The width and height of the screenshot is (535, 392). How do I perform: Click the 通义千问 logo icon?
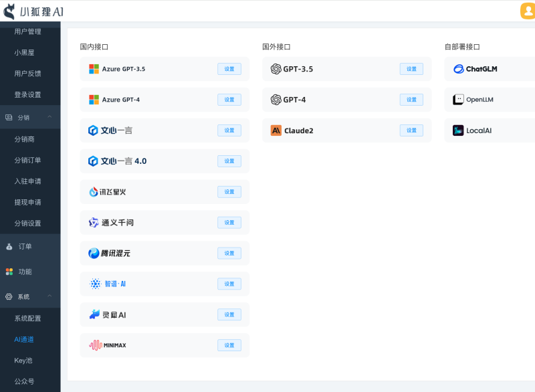point(94,223)
